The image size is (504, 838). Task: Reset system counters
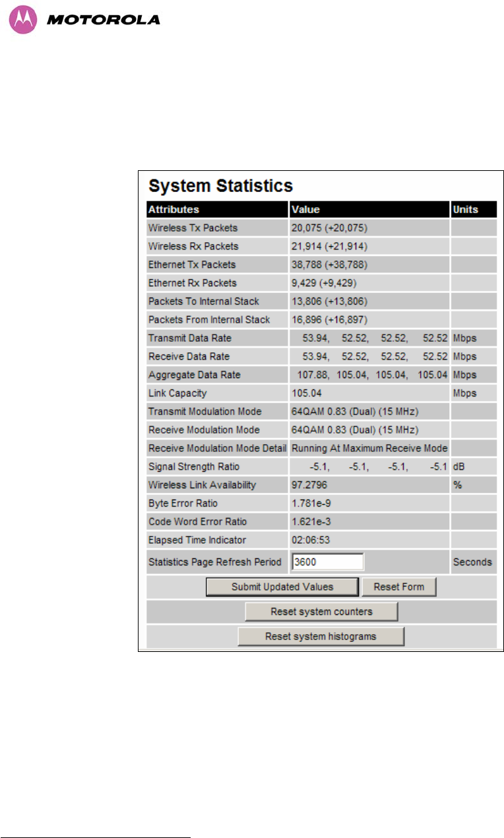click(321, 612)
